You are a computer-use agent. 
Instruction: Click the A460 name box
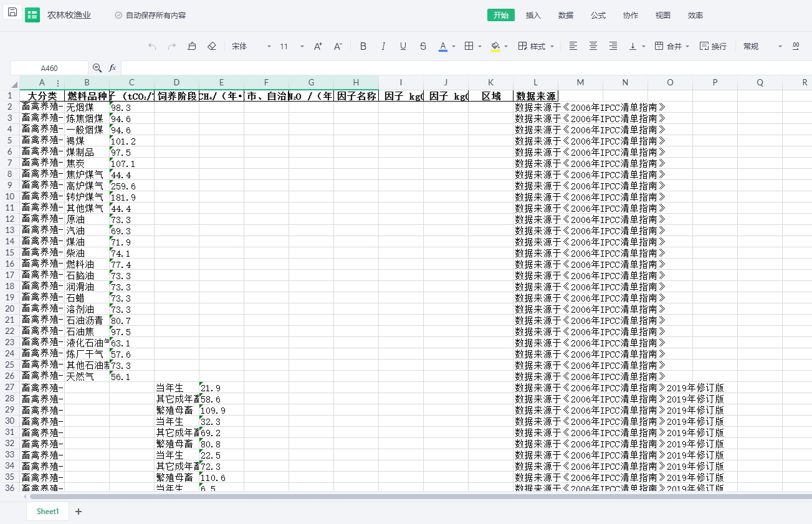tap(49, 68)
